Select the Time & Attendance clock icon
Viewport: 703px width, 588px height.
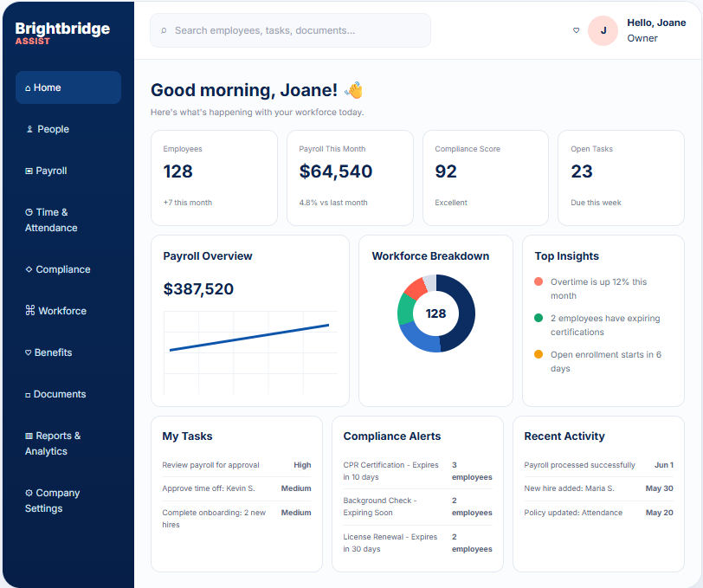(29, 212)
